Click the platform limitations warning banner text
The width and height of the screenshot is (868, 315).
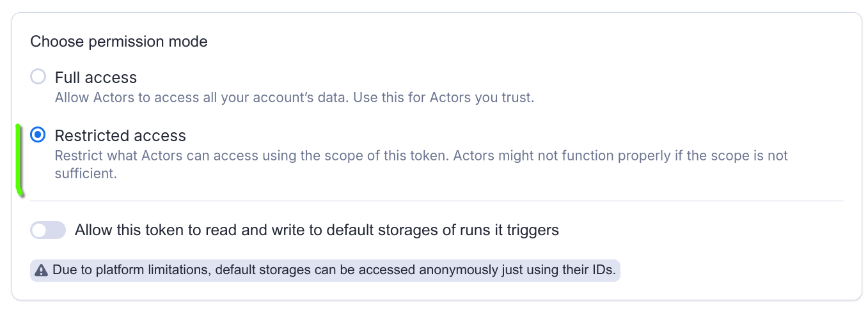[334, 270]
